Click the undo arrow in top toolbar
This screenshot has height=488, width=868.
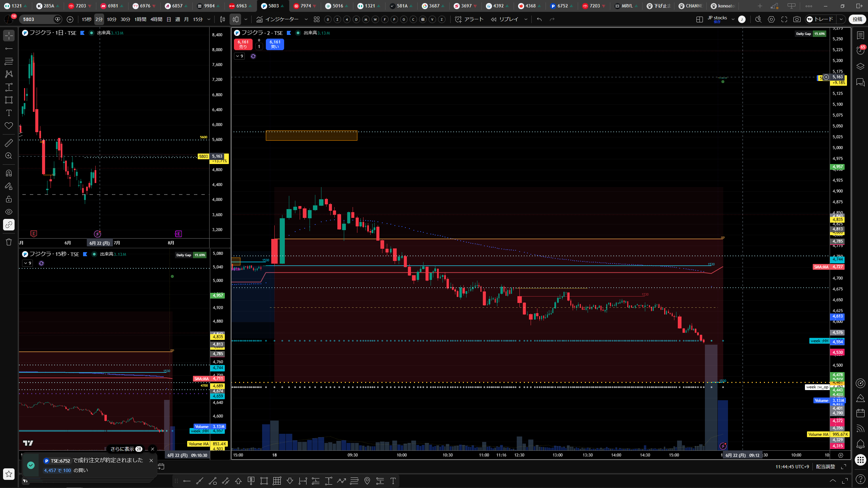point(539,19)
